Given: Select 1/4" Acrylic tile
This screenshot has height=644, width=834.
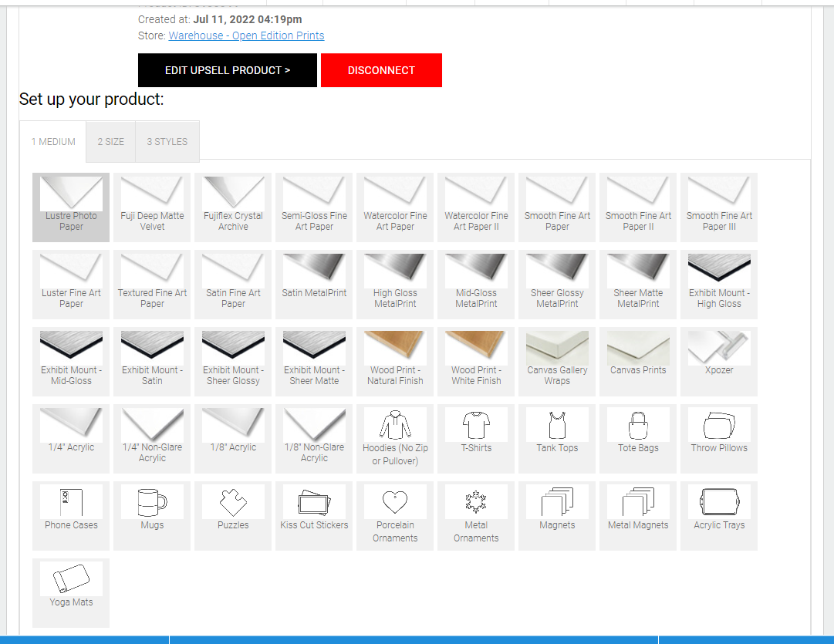Looking at the screenshot, I should click(x=71, y=439).
